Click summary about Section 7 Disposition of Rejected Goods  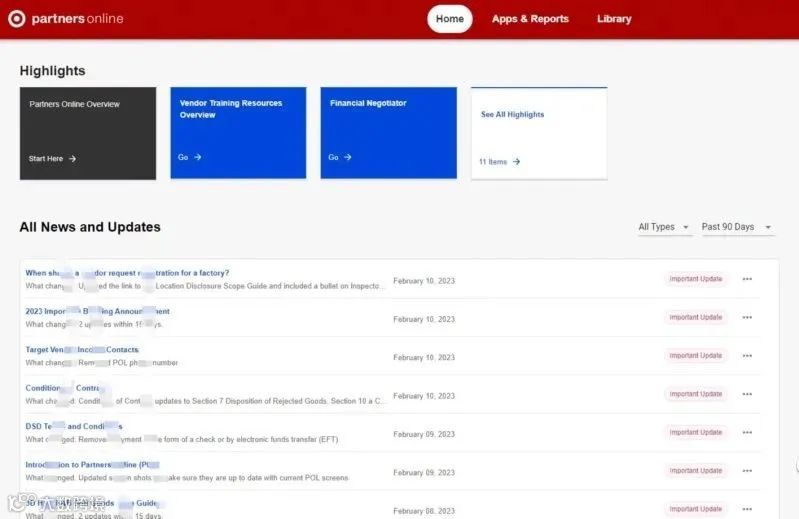(x=205, y=401)
